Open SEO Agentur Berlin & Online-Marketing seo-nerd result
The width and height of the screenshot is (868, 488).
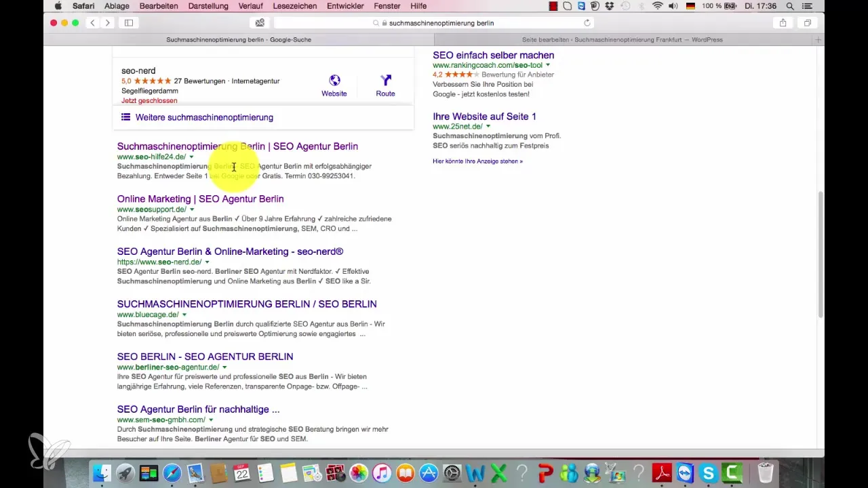(230, 251)
